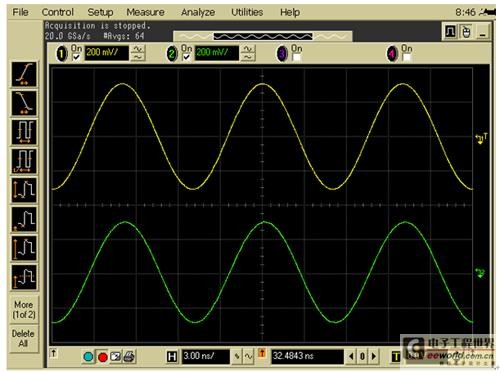500x372 pixels.
Task: Increase channel 1 vertical scale arrow
Action: coord(138,49)
